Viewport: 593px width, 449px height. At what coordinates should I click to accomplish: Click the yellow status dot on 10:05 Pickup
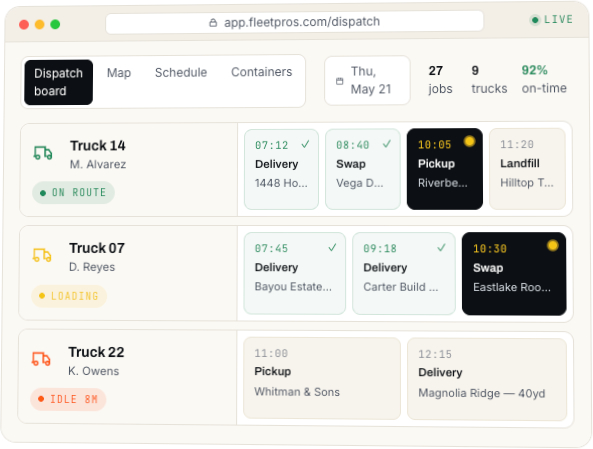469,141
